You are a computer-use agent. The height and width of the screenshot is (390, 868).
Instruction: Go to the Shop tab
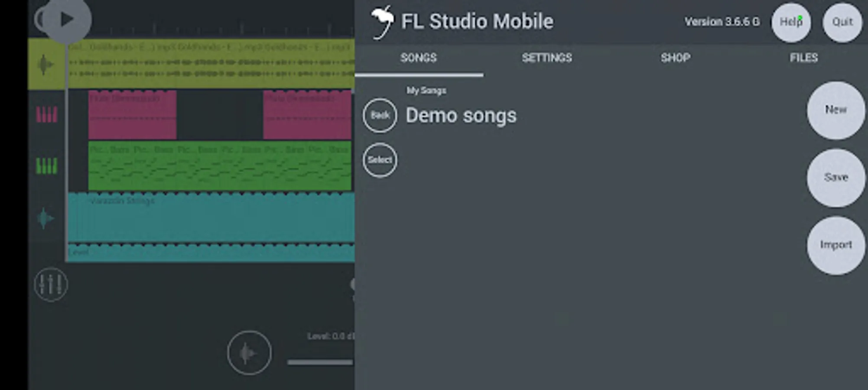point(676,58)
